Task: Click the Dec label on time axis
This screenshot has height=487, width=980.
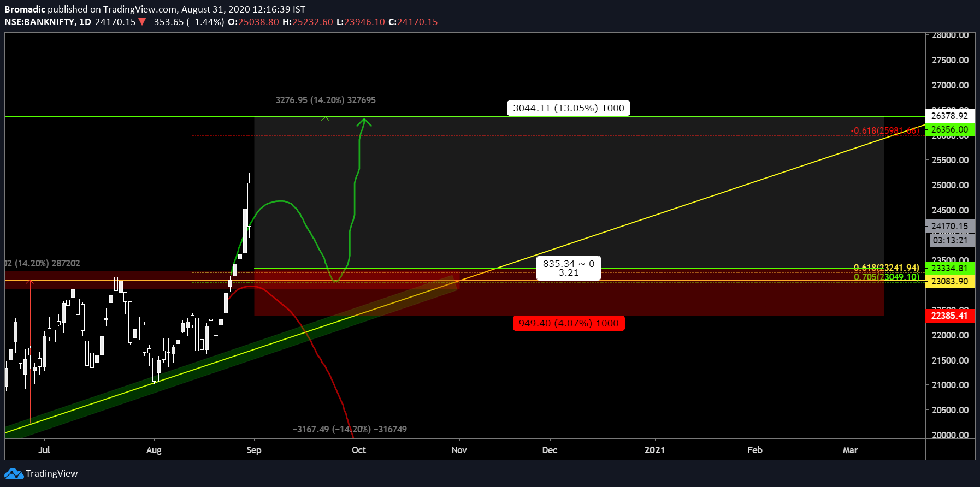Action: point(550,450)
